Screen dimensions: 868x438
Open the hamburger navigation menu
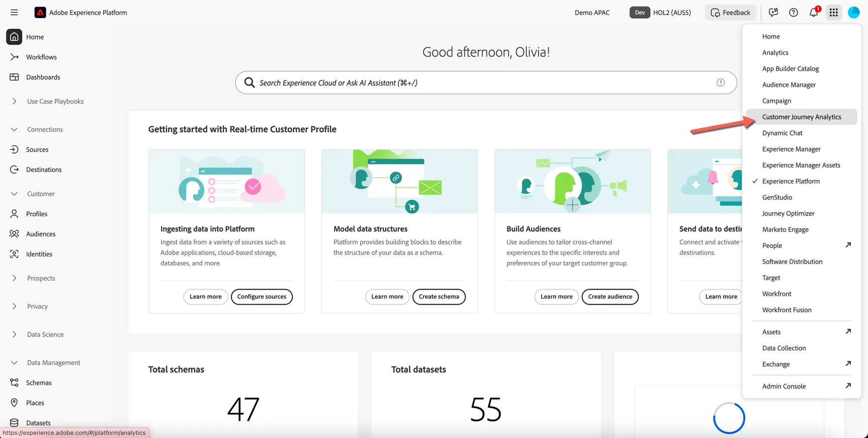pyautogui.click(x=14, y=13)
